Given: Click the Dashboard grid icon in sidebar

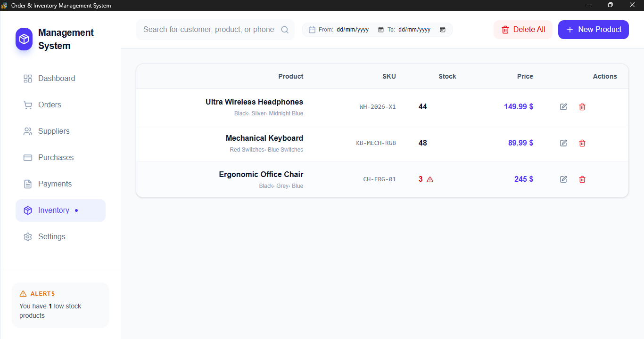Looking at the screenshot, I should [x=28, y=79].
